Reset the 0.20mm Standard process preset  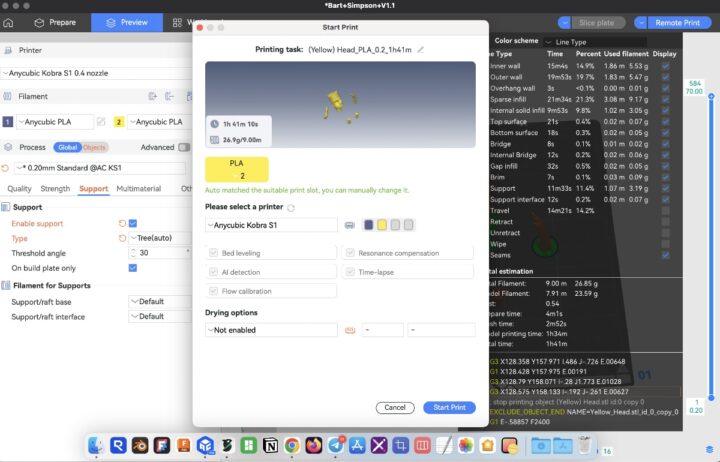(x=7, y=167)
